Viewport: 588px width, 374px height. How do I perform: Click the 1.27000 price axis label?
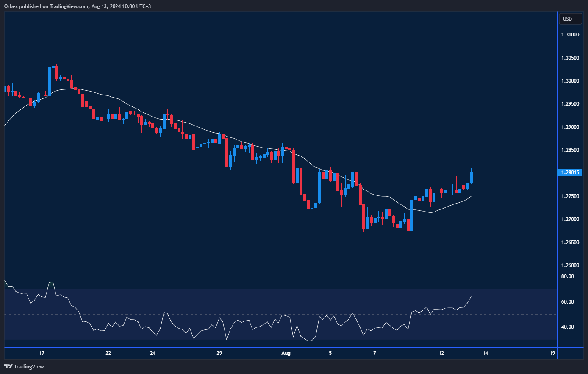point(570,219)
